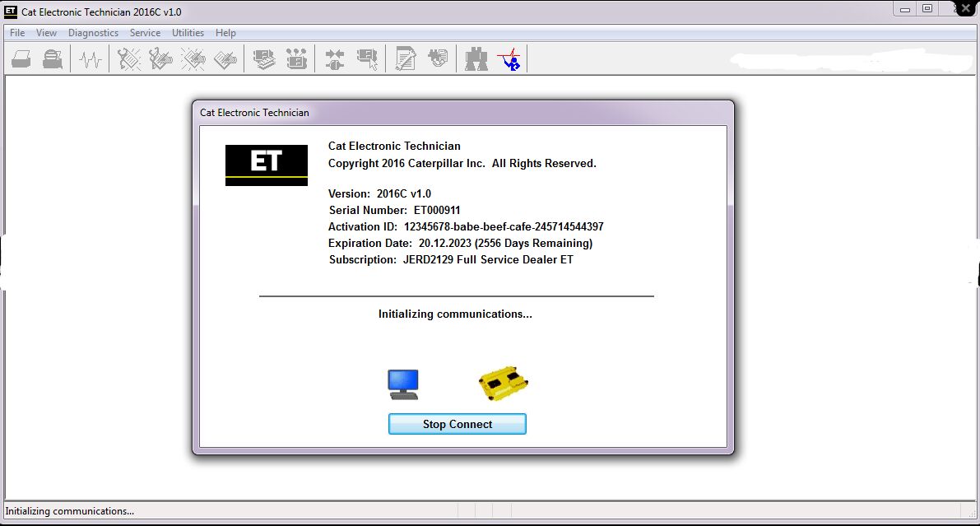Image resolution: width=980 pixels, height=526 pixels.
Task: Maximize the Cat Electronic Technician window
Action: coord(927,9)
